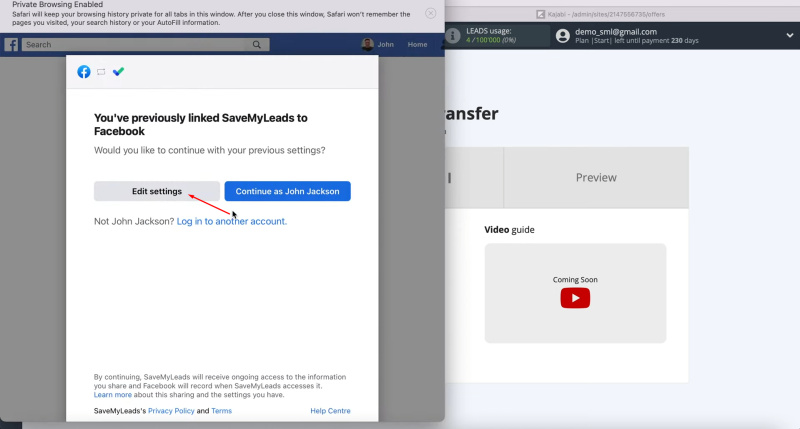Screen dimensions: 800x429
Task: Open the Terms link
Action: tap(221, 411)
